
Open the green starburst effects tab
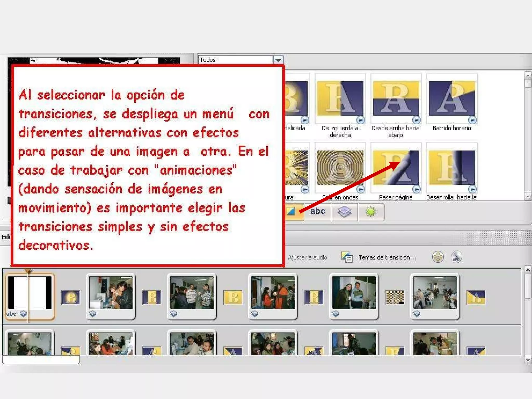point(371,212)
